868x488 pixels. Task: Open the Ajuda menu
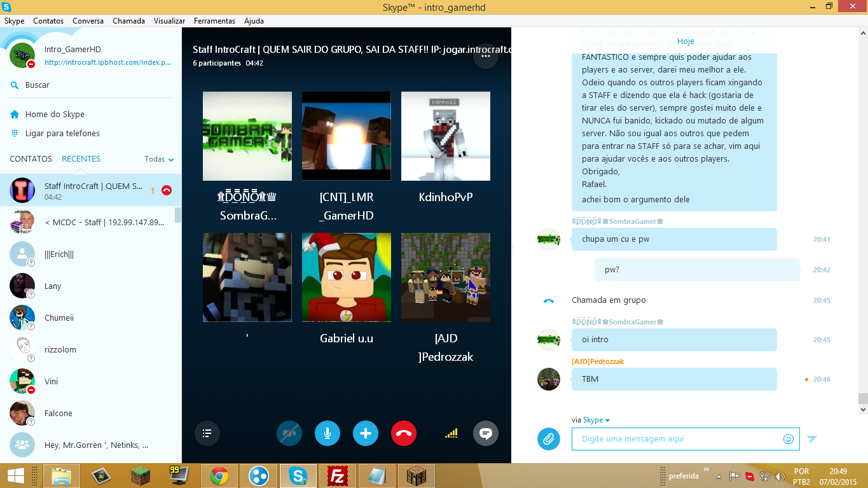pyautogui.click(x=254, y=21)
